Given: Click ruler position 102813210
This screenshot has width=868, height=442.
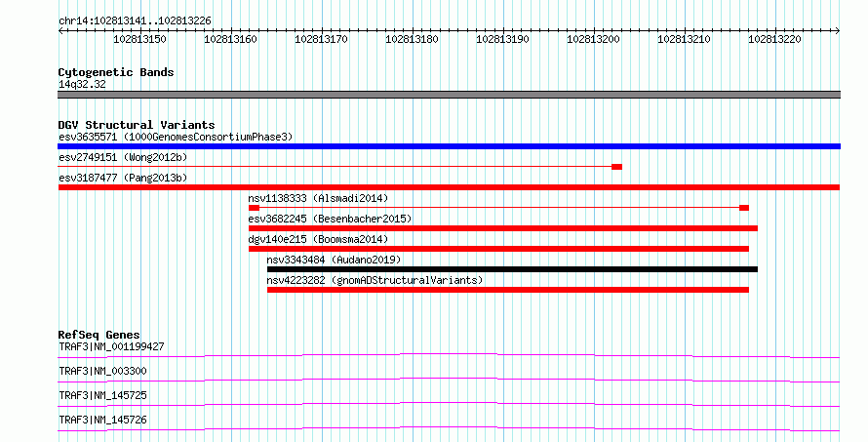Looking at the screenshot, I should (x=685, y=39).
